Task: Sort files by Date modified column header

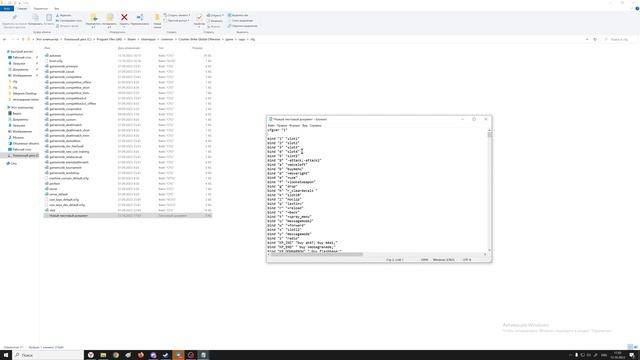Action: click(129, 48)
